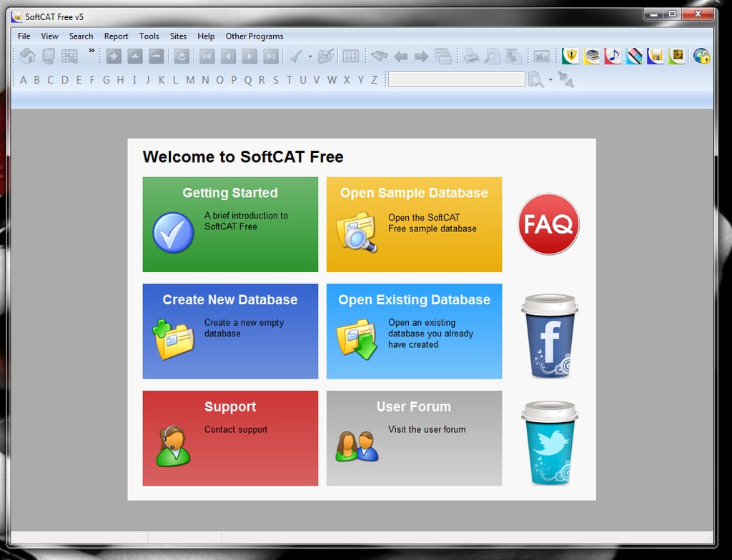Click inside the search text field

pos(457,79)
